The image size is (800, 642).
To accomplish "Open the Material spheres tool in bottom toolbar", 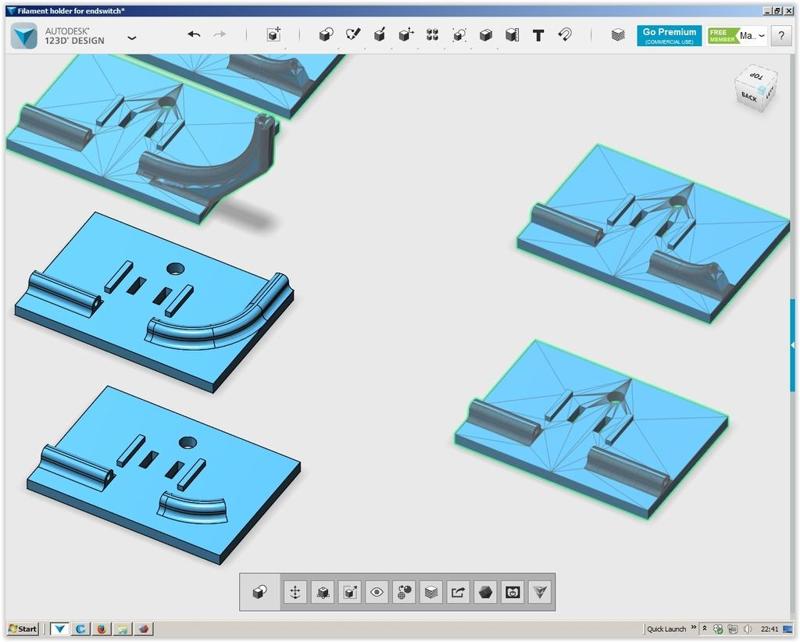I will (404, 592).
